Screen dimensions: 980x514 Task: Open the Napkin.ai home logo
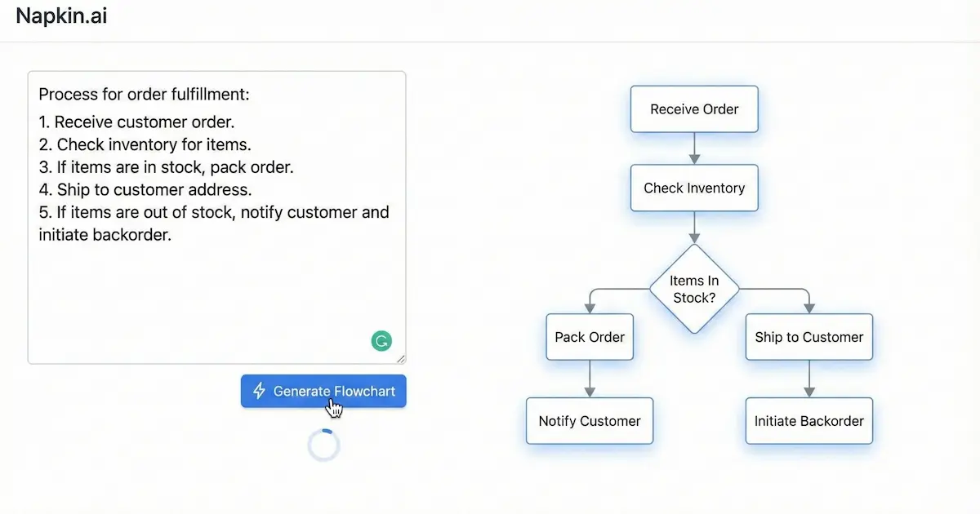click(x=61, y=16)
